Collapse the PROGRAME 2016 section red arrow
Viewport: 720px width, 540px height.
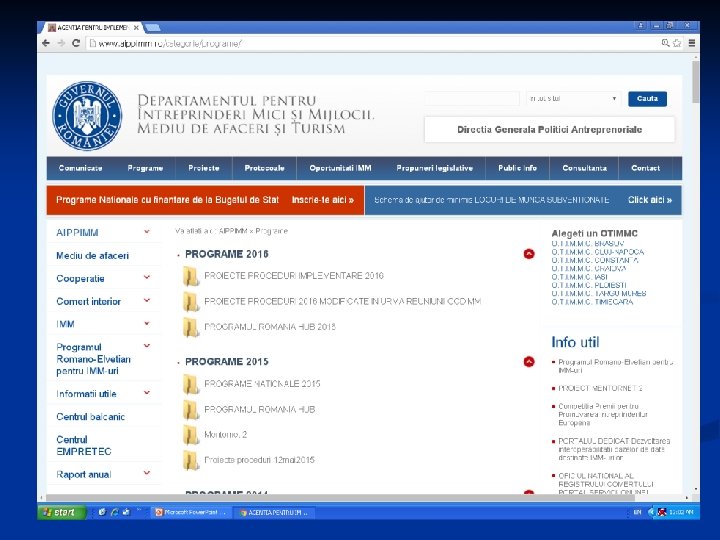click(529, 254)
